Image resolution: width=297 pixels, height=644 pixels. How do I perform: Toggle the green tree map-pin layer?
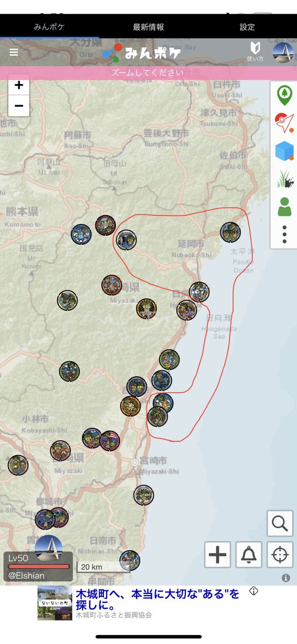point(284,96)
